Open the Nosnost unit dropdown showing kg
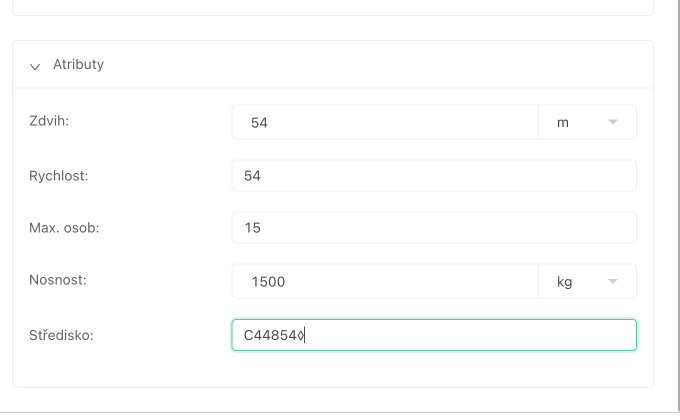Screen dimensions: 680x420 (587, 281)
